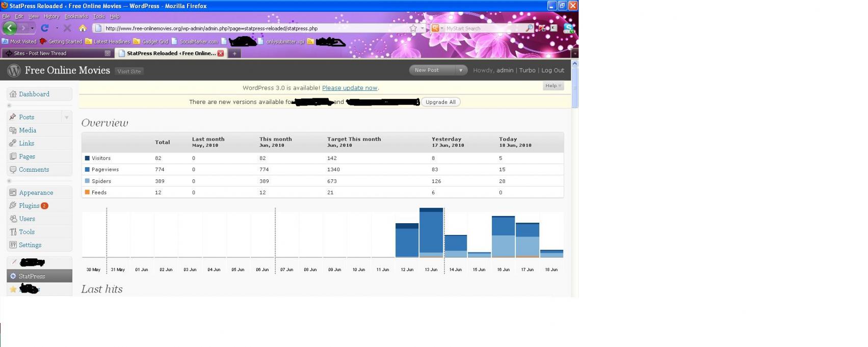Open the Tools menu icon in sidebar
Viewport: 868px width, 347px height.
coord(13,232)
